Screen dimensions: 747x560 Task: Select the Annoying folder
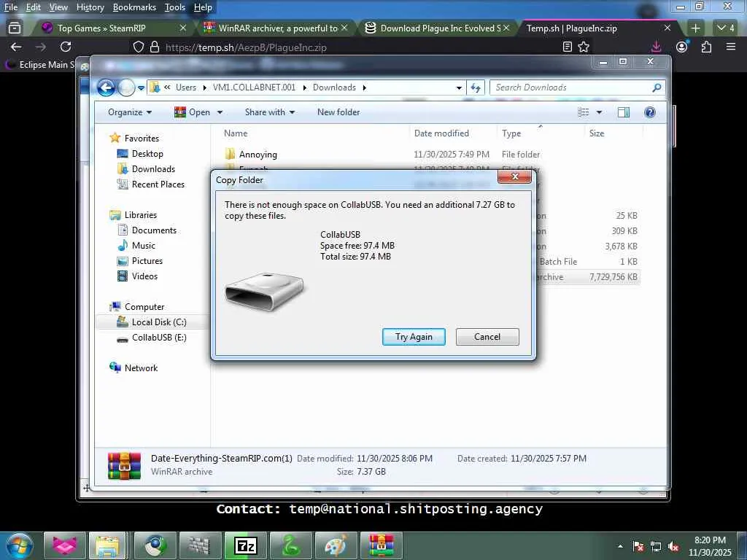click(x=258, y=155)
